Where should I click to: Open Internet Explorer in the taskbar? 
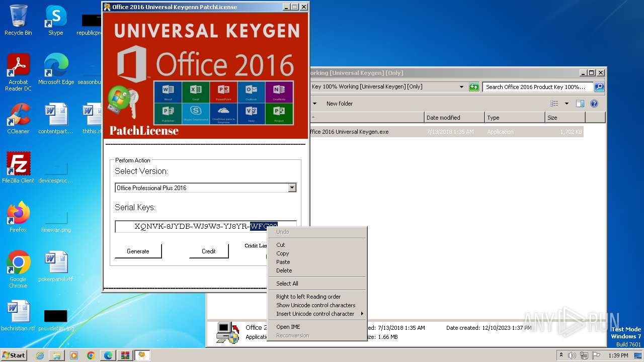pyautogui.click(x=40, y=355)
